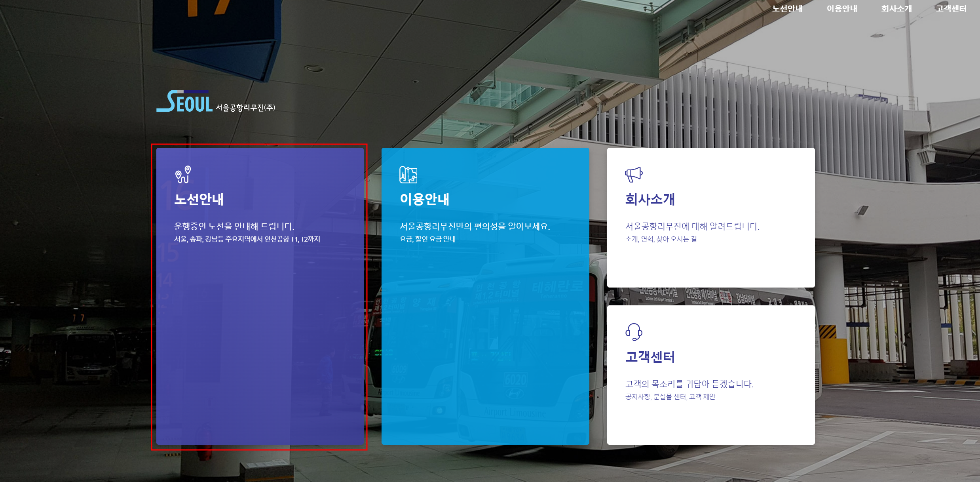Click the headset icon on 고객센터 card
Viewport: 980px width, 482px height.
point(634,332)
